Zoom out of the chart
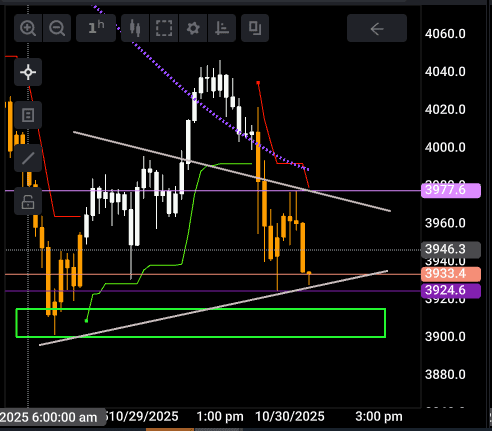The height and width of the screenshot is (431, 492). 57,28
